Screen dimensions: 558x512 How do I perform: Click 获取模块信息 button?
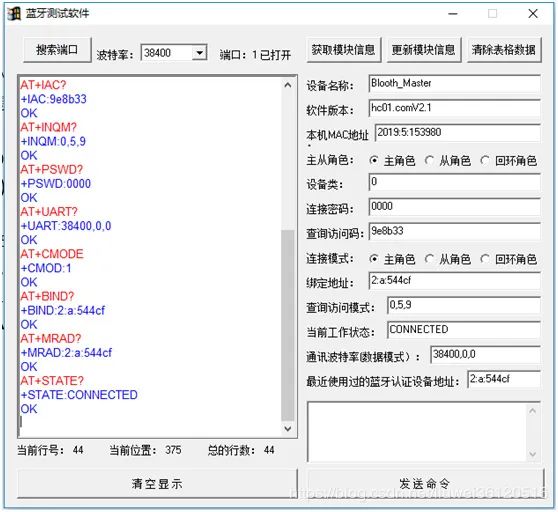pyautogui.click(x=344, y=50)
